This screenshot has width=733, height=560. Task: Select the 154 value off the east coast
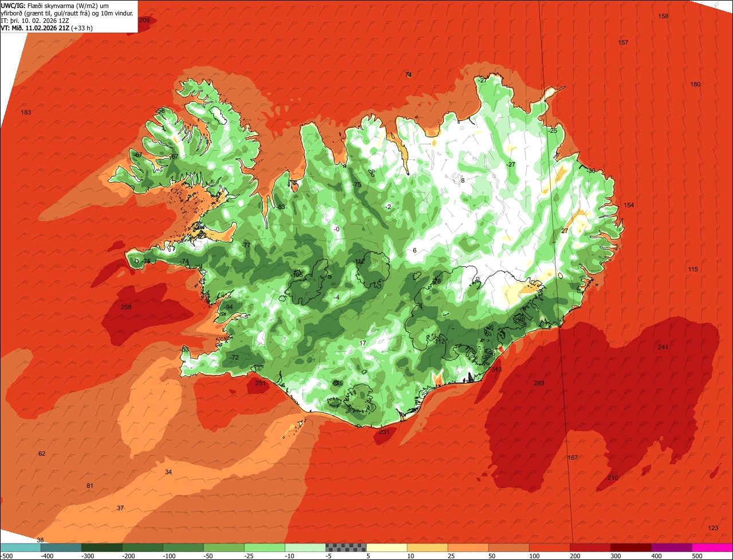629,205
